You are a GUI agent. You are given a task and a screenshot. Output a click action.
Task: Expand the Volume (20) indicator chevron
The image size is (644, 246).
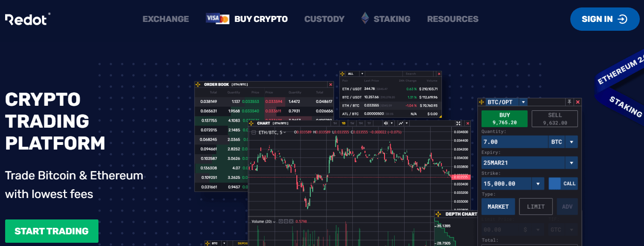click(x=275, y=221)
